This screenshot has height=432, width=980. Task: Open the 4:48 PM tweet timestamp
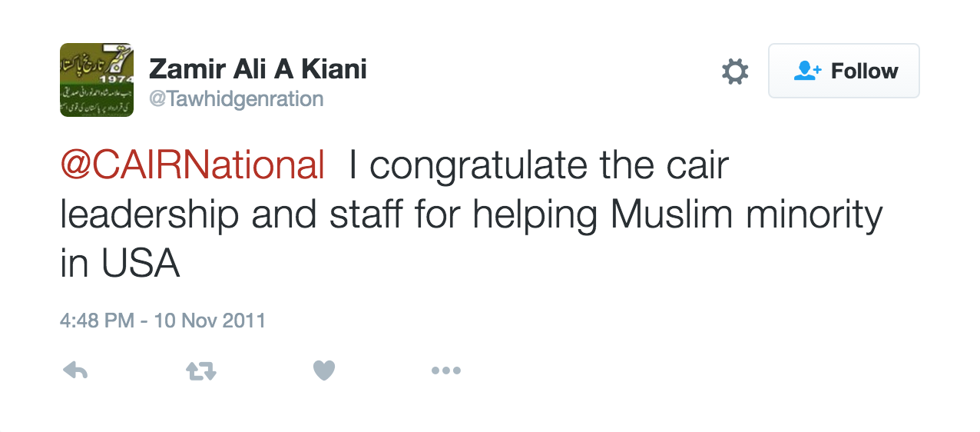(x=97, y=321)
